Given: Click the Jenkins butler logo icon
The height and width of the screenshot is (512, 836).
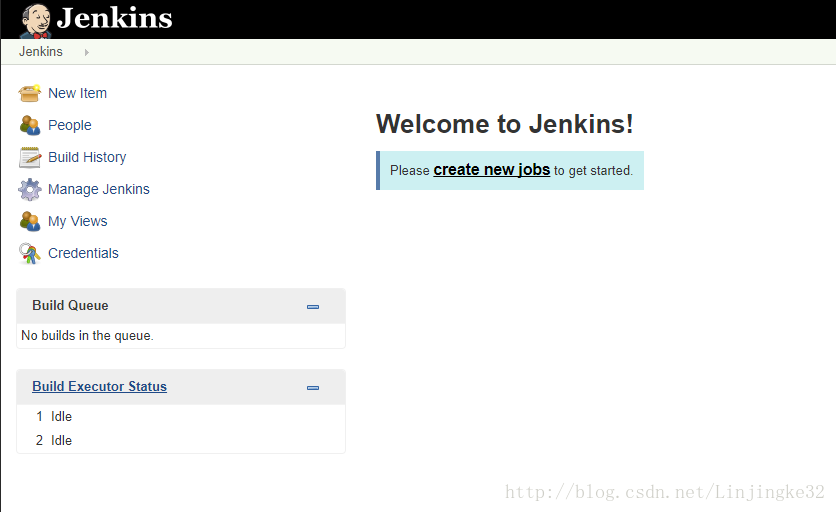Looking at the screenshot, I should (36, 21).
